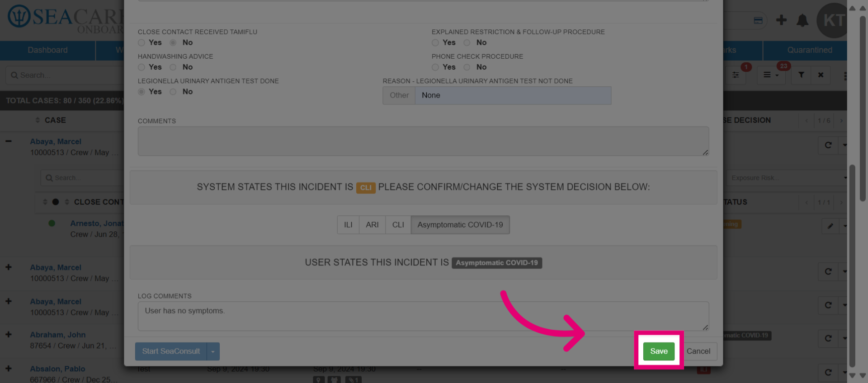This screenshot has width=868, height=383.
Task: Save the incident form
Action: pyautogui.click(x=659, y=351)
